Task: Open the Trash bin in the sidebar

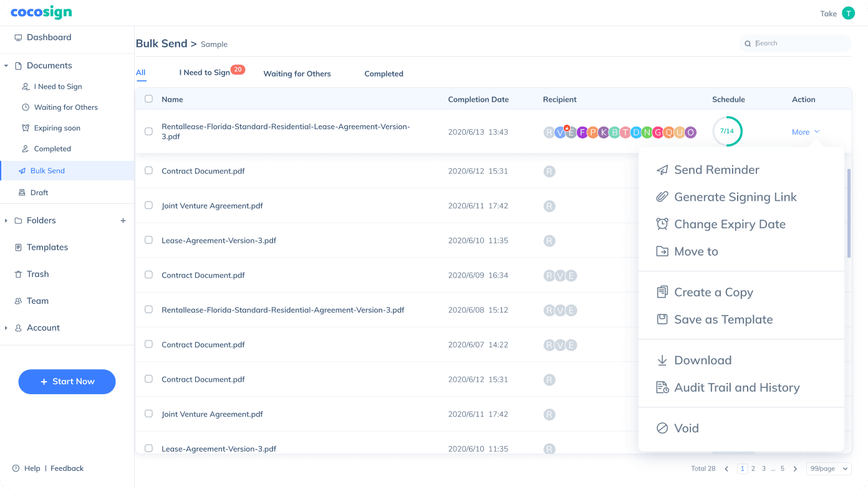Action: coord(37,274)
